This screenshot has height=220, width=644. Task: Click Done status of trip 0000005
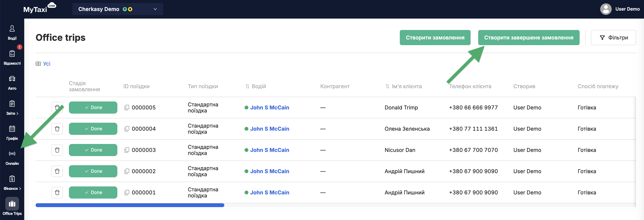93,108
